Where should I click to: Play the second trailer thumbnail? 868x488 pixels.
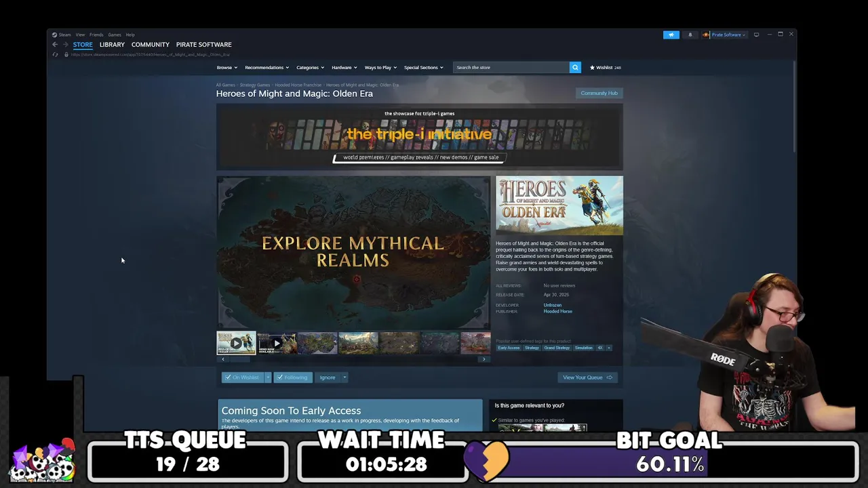click(x=277, y=343)
